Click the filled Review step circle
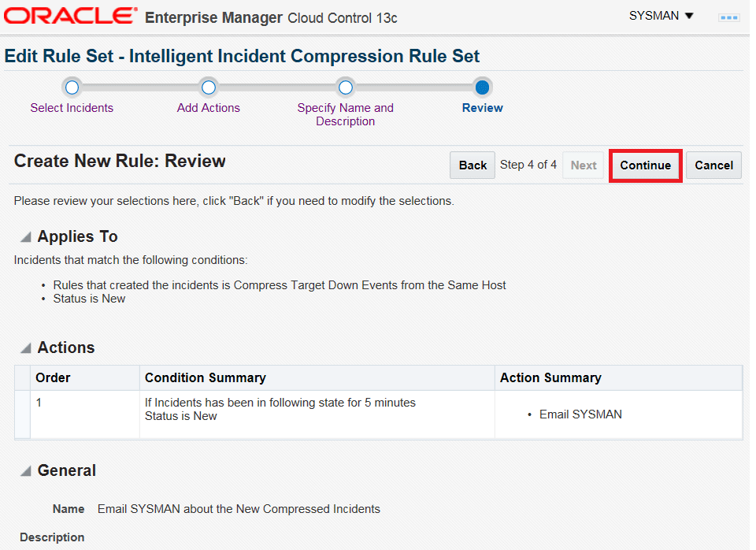The image size is (756, 550). 482,87
